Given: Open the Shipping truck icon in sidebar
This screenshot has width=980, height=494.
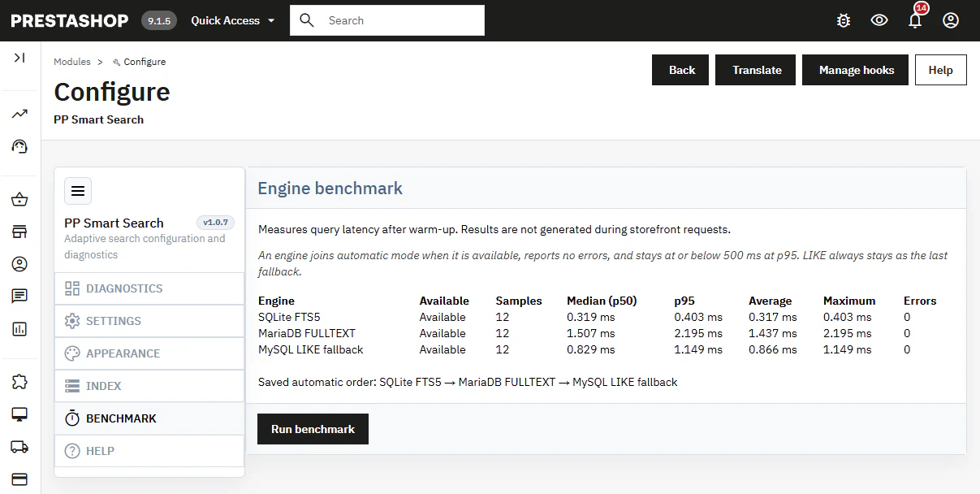Looking at the screenshot, I should pyautogui.click(x=19, y=447).
